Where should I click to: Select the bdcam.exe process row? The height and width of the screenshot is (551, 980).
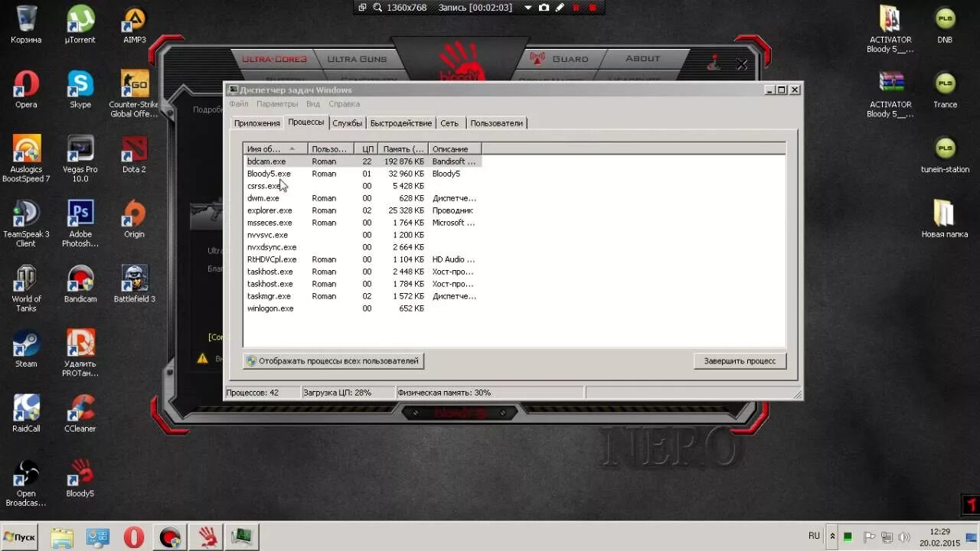tap(362, 161)
